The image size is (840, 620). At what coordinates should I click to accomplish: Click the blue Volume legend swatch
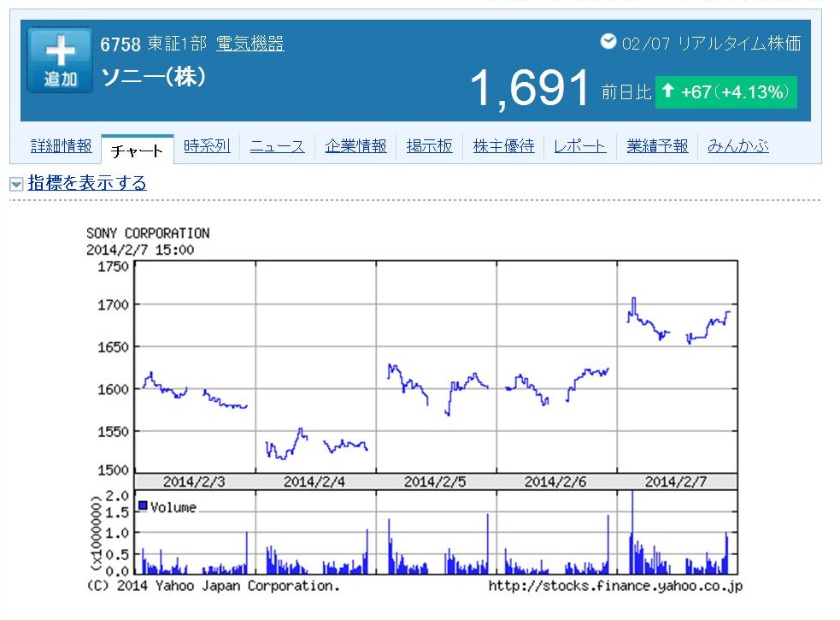coord(143,505)
